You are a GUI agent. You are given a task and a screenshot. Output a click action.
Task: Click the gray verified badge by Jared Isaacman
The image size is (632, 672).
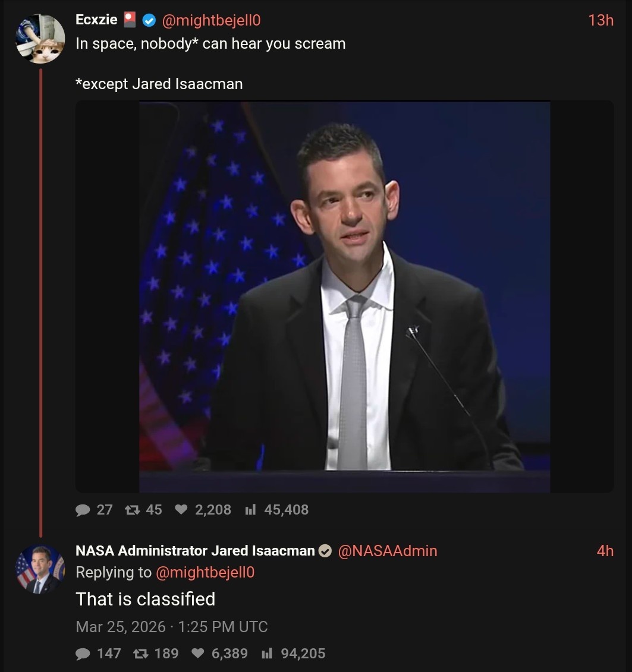click(325, 551)
